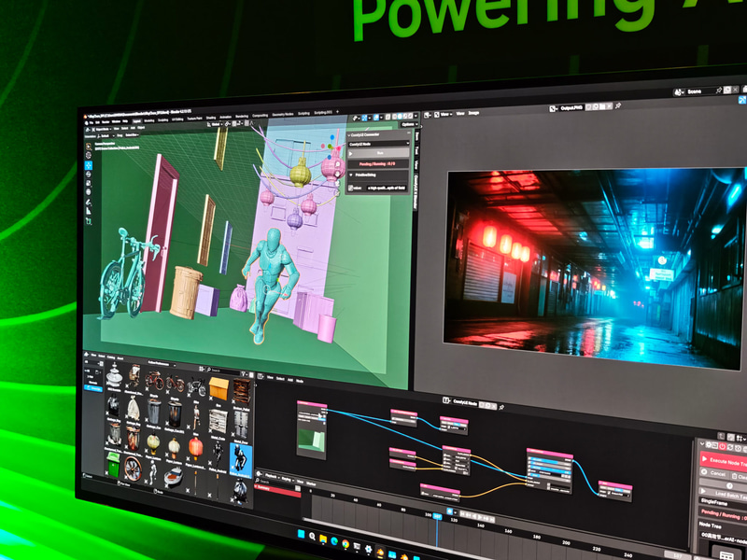
Task: Switch viewport shading to Solid
Action: pyautogui.click(x=400, y=116)
